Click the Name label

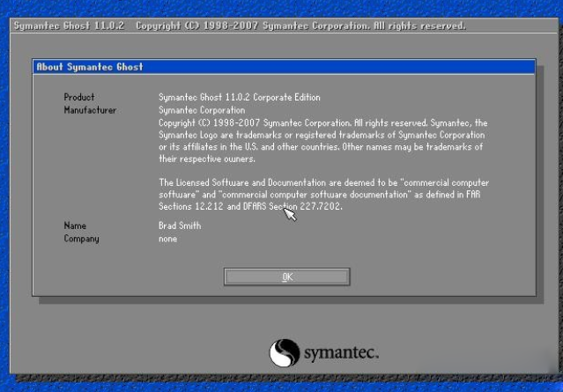point(75,226)
